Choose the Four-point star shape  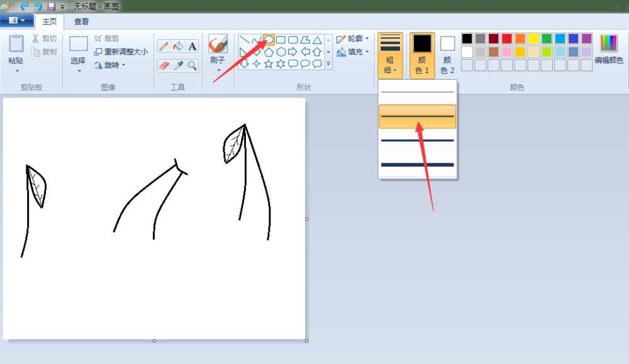[x=257, y=63]
